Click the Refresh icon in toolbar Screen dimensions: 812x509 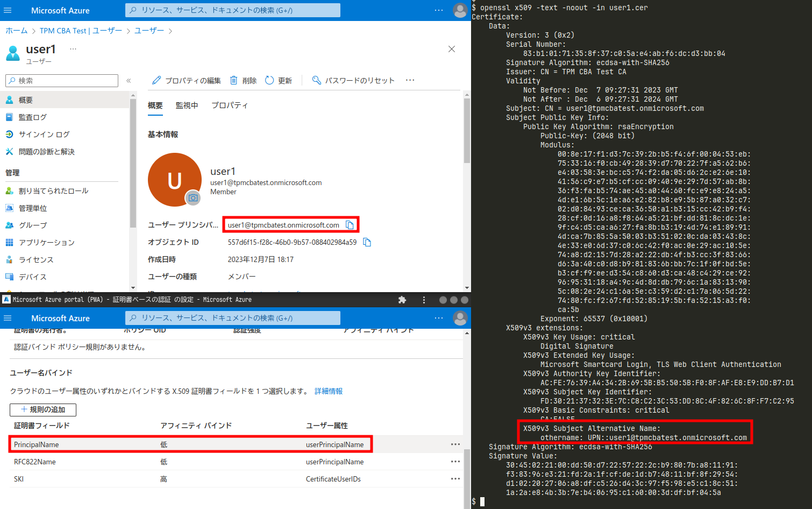[x=269, y=80]
